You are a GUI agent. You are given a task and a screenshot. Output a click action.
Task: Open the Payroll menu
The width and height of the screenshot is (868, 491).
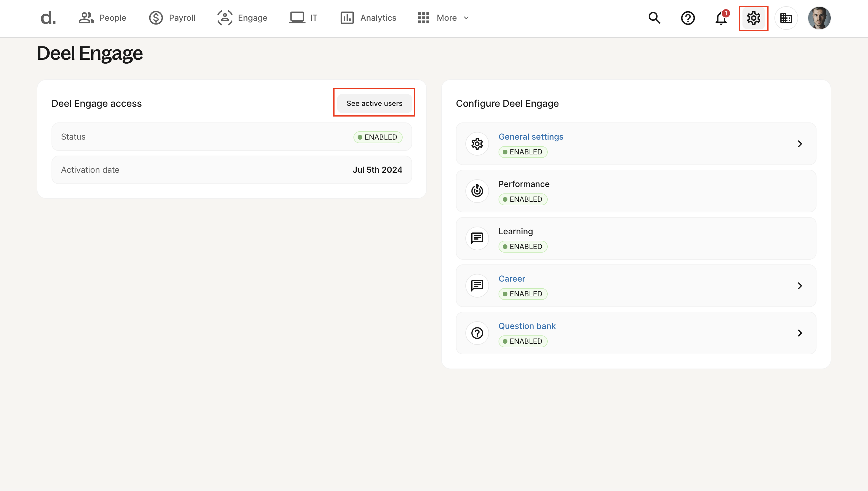pyautogui.click(x=172, y=18)
